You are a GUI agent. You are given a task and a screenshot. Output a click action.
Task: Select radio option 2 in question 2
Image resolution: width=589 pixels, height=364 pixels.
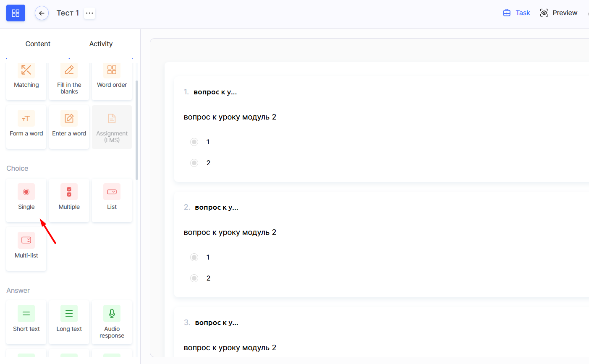pos(194,278)
